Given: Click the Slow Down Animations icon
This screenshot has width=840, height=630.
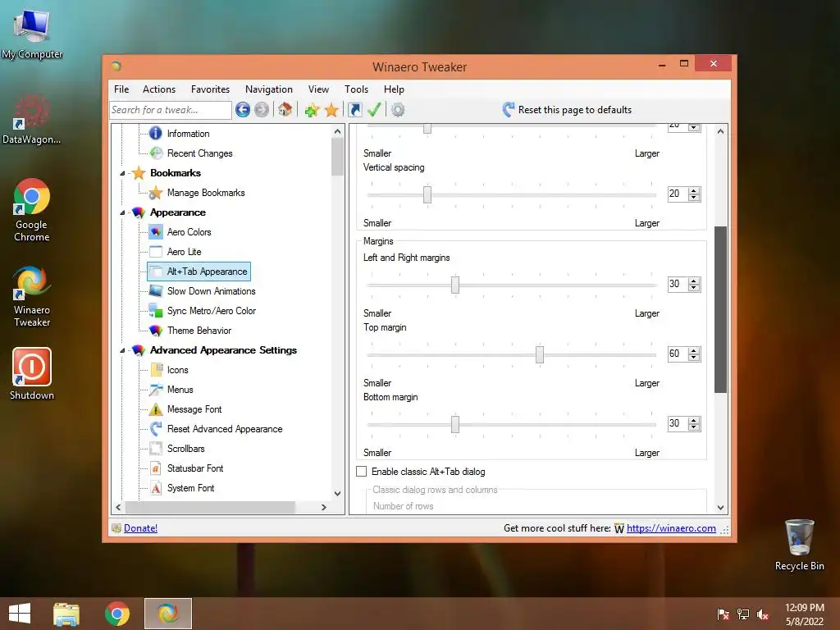Looking at the screenshot, I should click(155, 291).
